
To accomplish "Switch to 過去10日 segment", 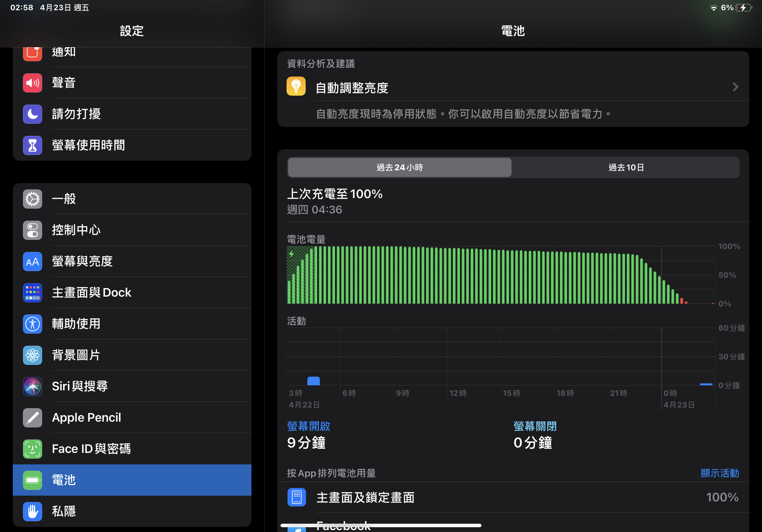I will point(626,167).
